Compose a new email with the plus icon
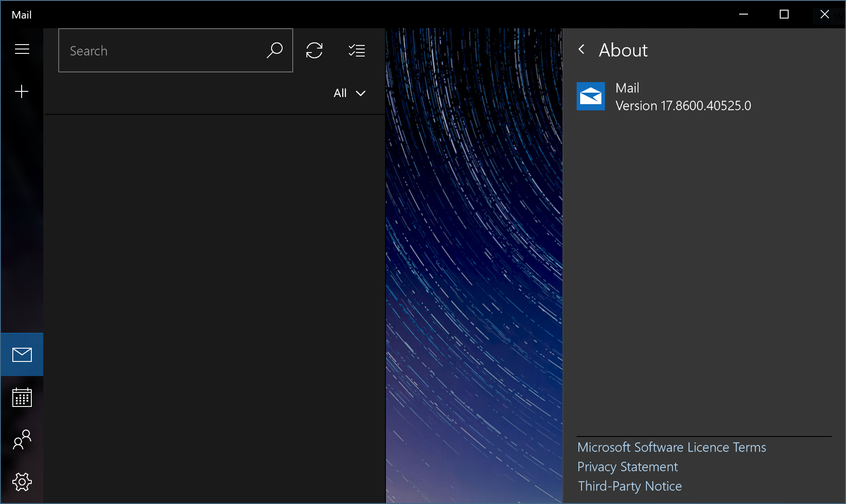Image resolution: width=846 pixels, height=504 pixels. [x=22, y=91]
